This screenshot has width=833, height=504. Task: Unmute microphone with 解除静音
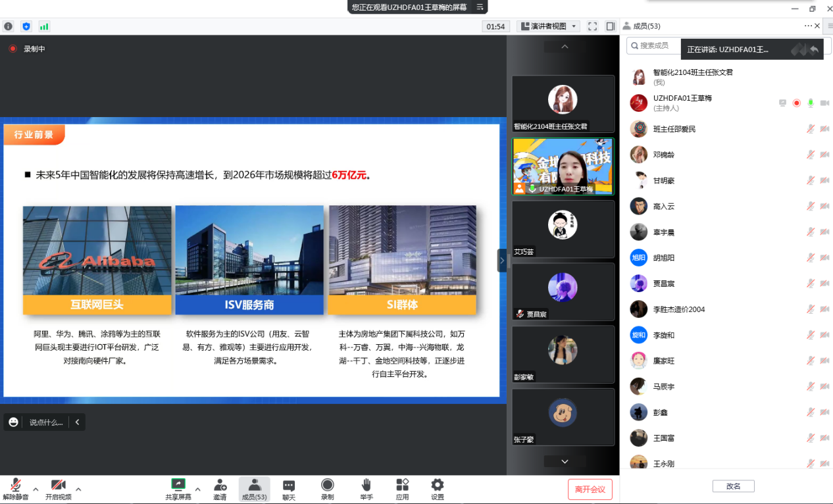tap(15, 489)
